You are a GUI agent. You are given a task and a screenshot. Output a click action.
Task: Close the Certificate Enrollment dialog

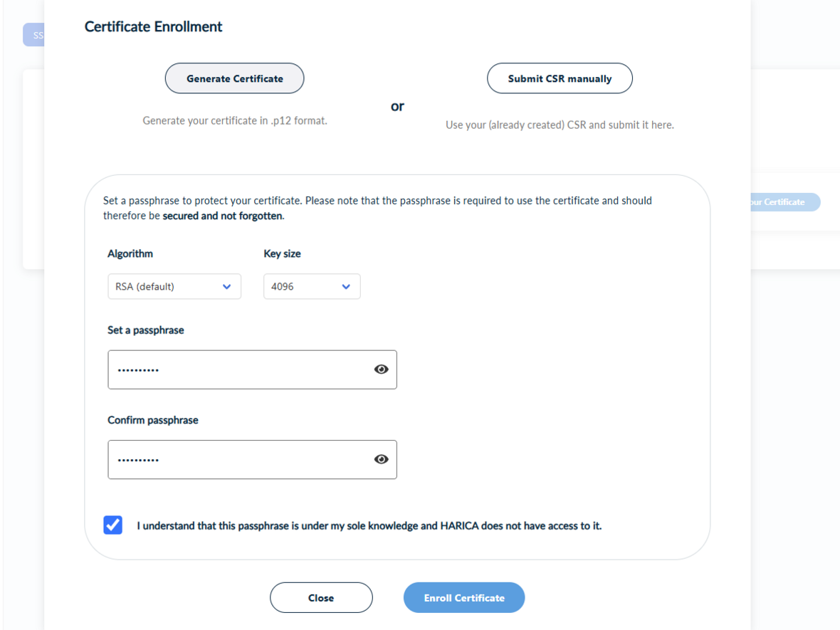[x=321, y=598]
